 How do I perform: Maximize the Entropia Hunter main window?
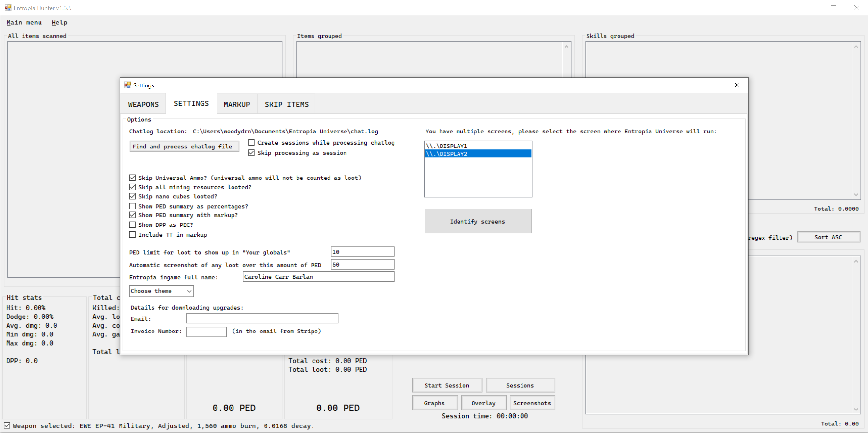coord(834,8)
